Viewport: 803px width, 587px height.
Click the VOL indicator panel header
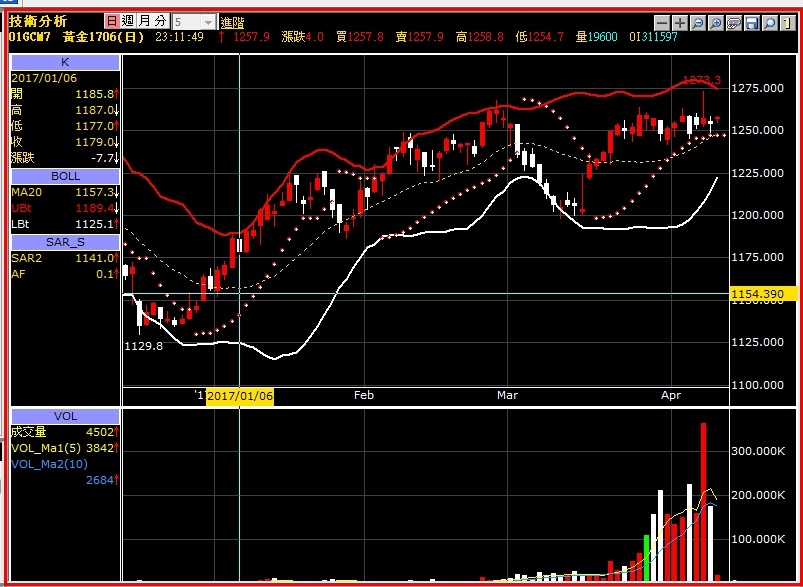65,416
